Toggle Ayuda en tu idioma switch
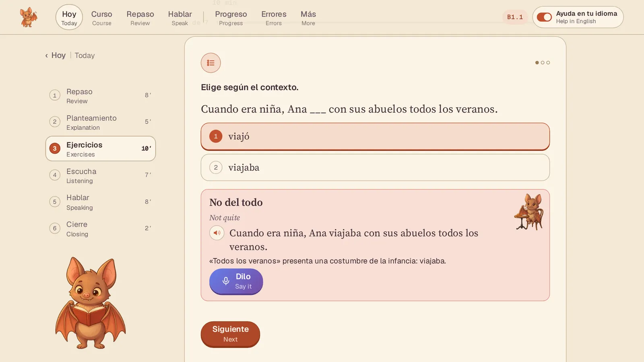Screen dimensions: 644x362 point(544,17)
